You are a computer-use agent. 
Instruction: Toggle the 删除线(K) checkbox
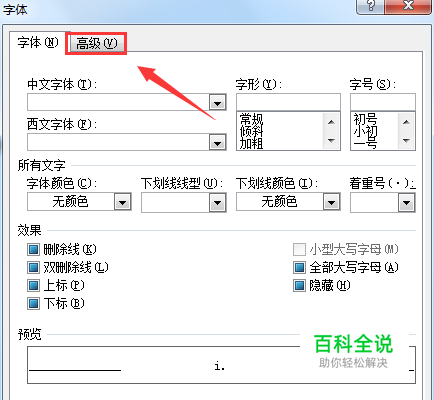(x=33, y=249)
